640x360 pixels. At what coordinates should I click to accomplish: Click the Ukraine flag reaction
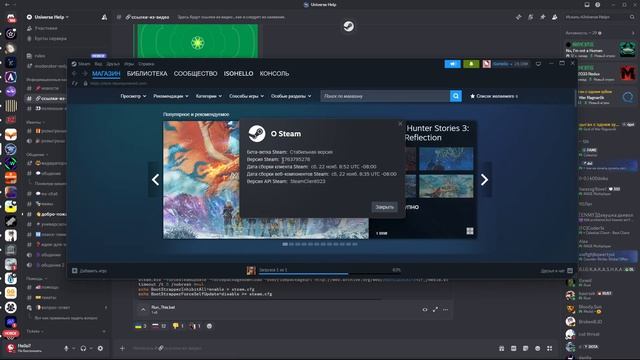pyautogui.click(x=140, y=326)
